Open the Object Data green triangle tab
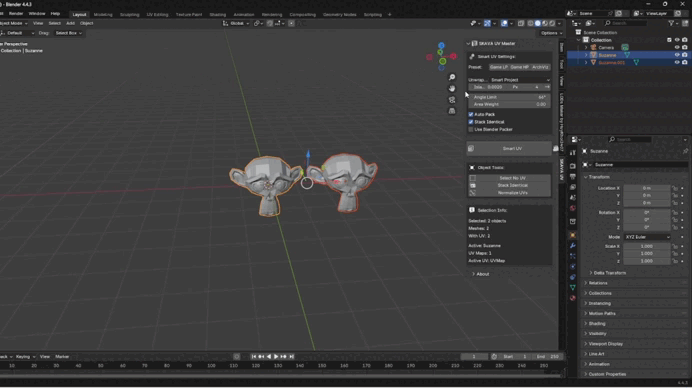This screenshot has width=692, height=388. coord(572,287)
